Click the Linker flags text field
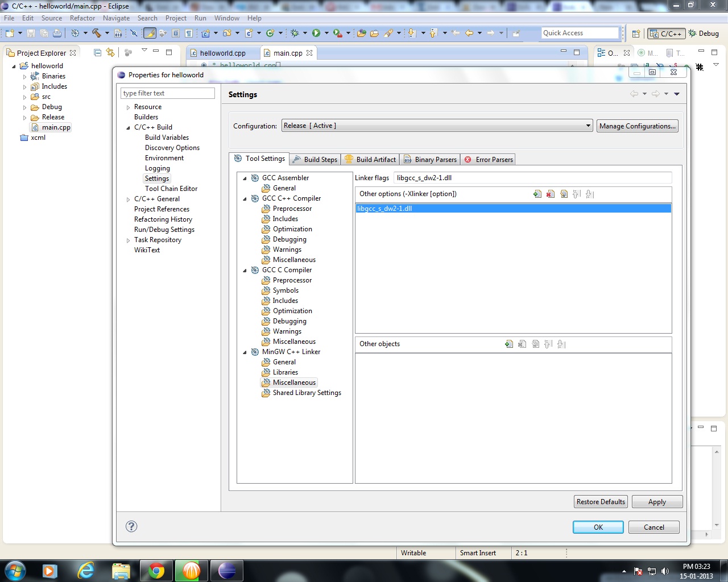Image resolution: width=728 pixels, height=582 pixels. click(x=532, y=178)
